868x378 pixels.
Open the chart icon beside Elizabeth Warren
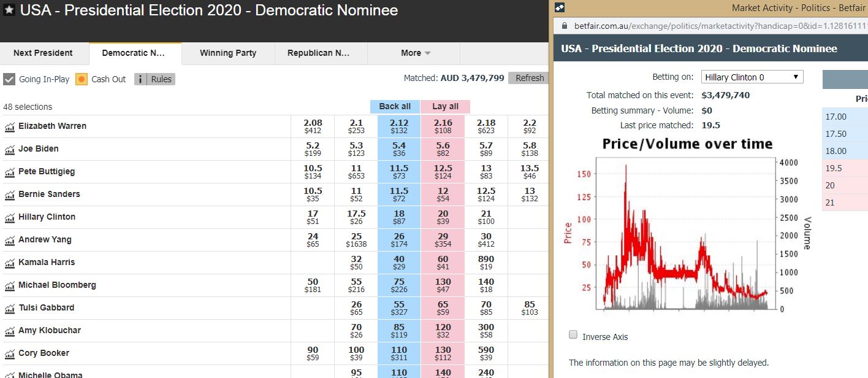[9, 127]
